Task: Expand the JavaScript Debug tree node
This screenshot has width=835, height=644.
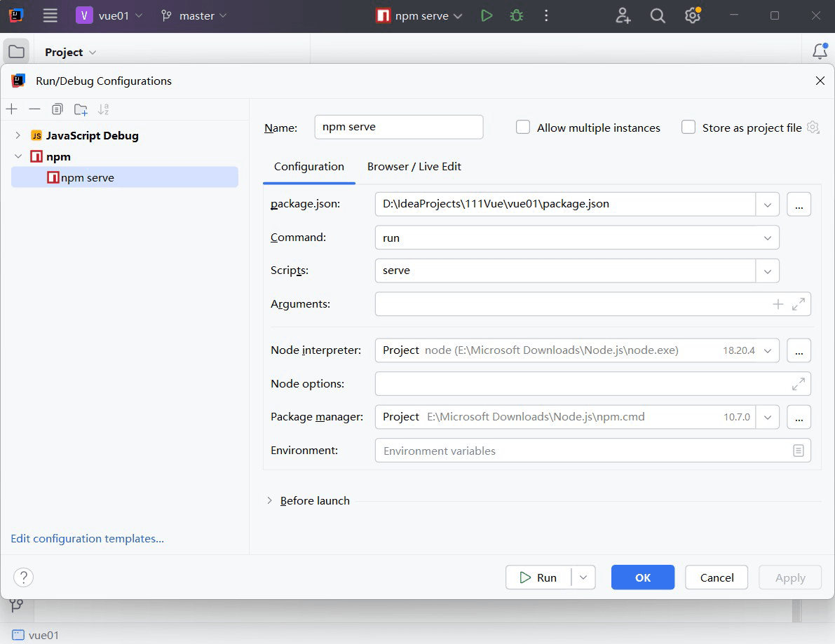Action: (x=18, y=135)
